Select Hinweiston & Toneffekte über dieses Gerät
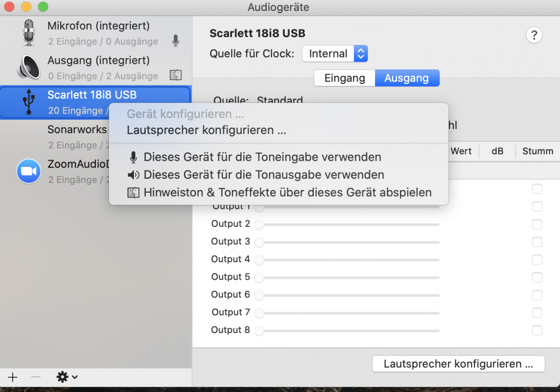This screenshot has height=392, width=560. 279,192
